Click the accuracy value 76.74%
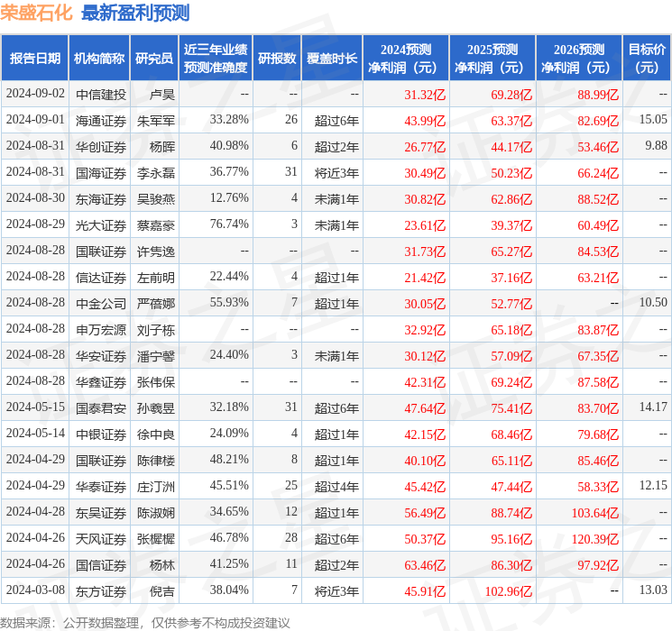This screenshot has width=672, height=631. point(229,224)
